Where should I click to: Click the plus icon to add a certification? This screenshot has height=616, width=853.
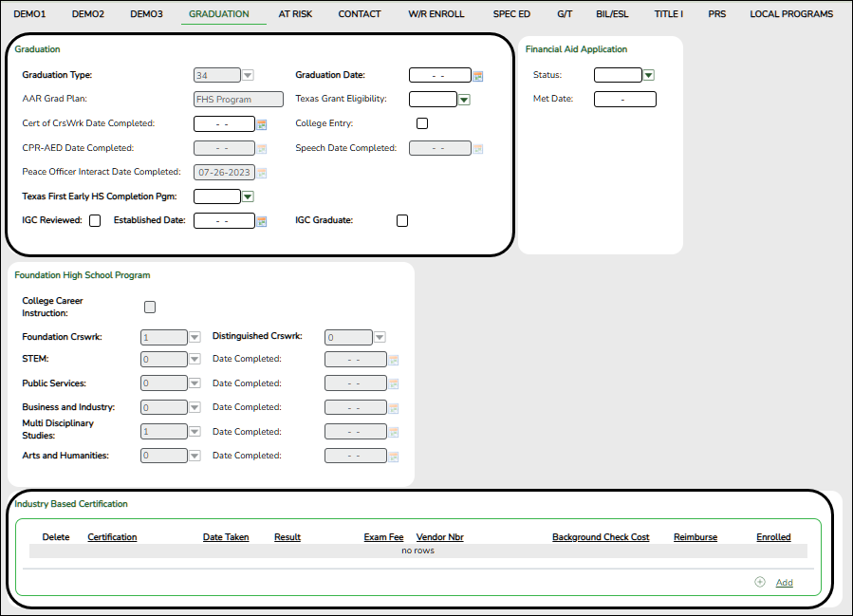pos(759,582)
